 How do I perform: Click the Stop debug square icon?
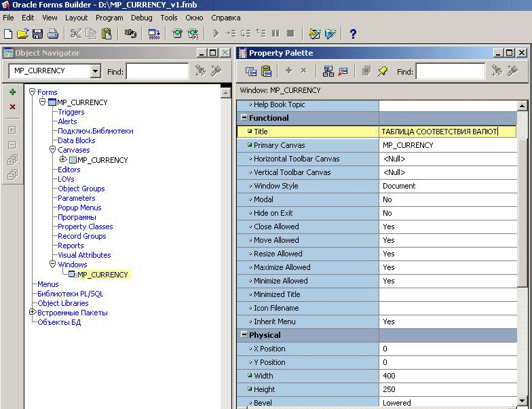point(290,33)
